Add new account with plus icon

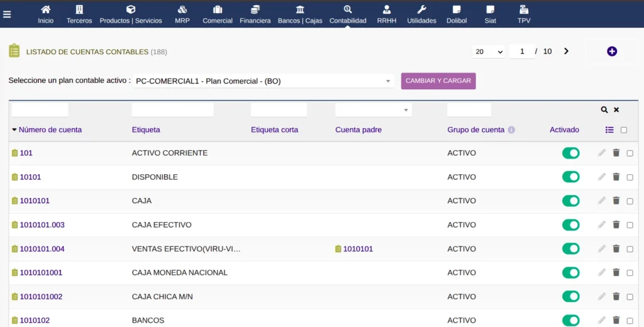pos(611,52)
